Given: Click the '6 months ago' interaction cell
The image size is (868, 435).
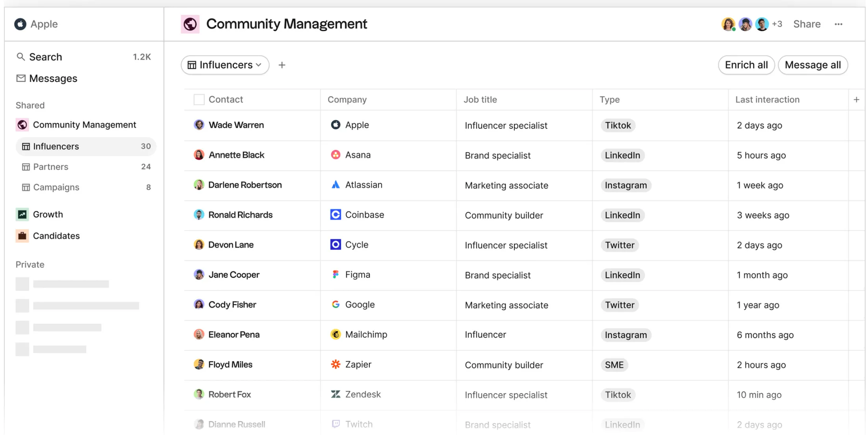Looking at the screenshot, I should pos(765,335).
